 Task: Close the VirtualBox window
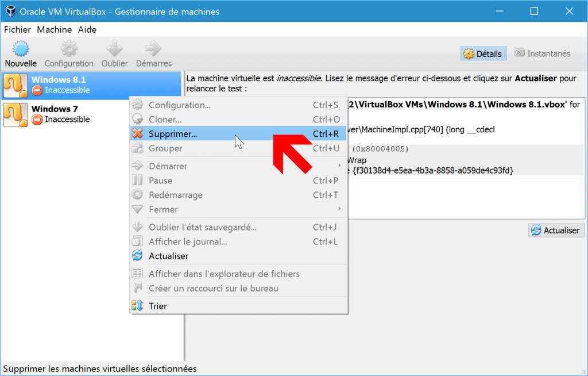click(569, 11)
